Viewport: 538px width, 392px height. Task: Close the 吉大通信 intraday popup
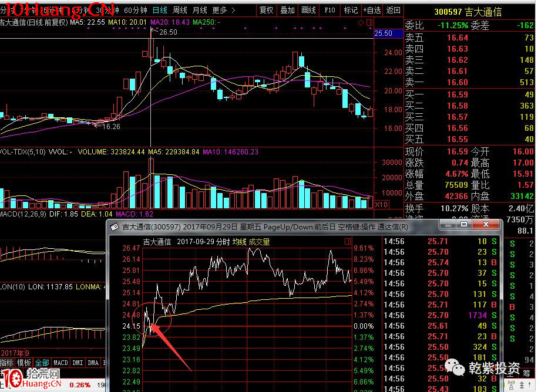[x=486, y=225]
